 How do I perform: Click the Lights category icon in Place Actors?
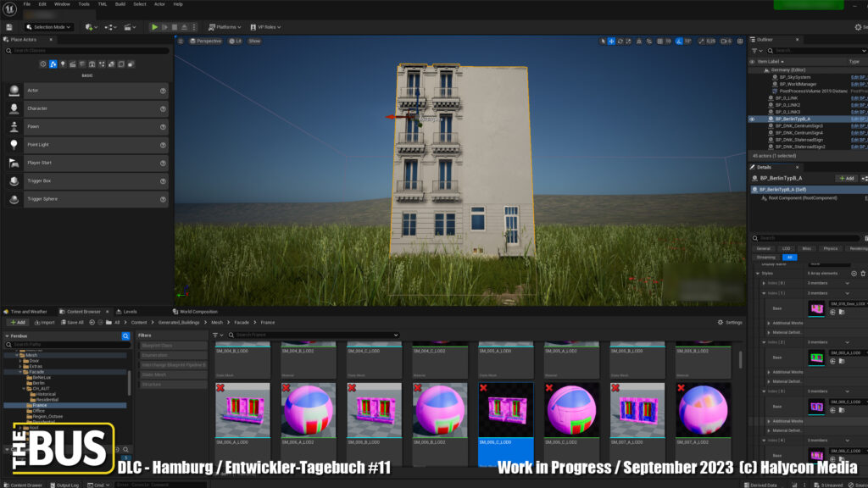pyautogui.click(x=62, y=64)
